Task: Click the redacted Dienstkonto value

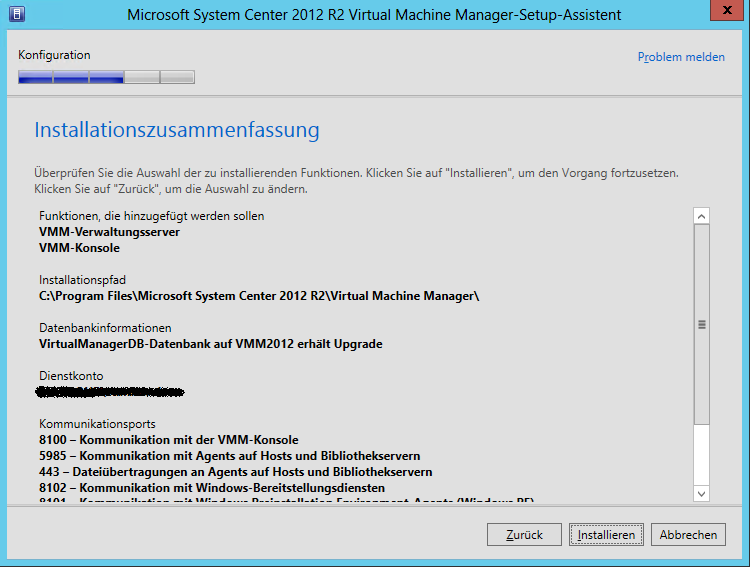Action: pyautogui.click(x=110, y=391)
